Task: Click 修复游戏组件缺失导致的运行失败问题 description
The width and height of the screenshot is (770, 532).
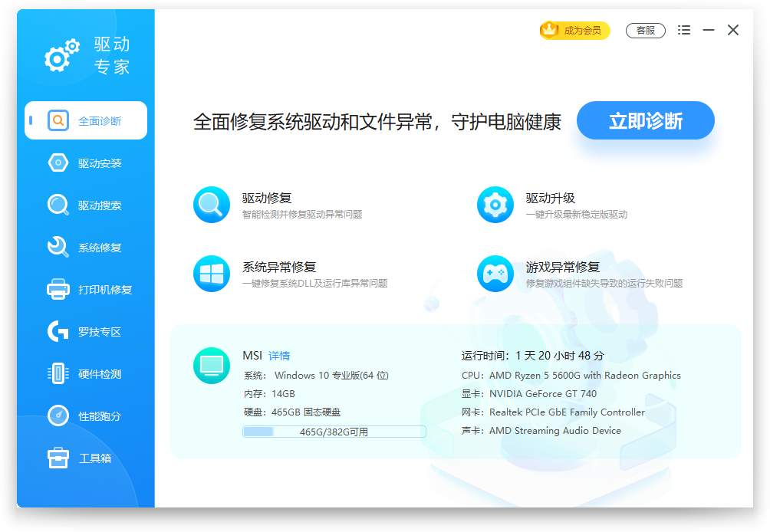Action: (604, 283)
